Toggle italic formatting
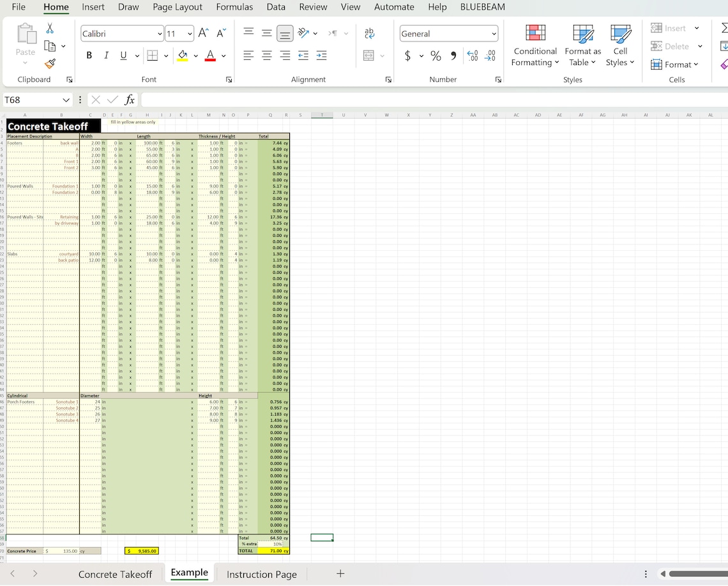728x586 pixels. click(106, 56)
